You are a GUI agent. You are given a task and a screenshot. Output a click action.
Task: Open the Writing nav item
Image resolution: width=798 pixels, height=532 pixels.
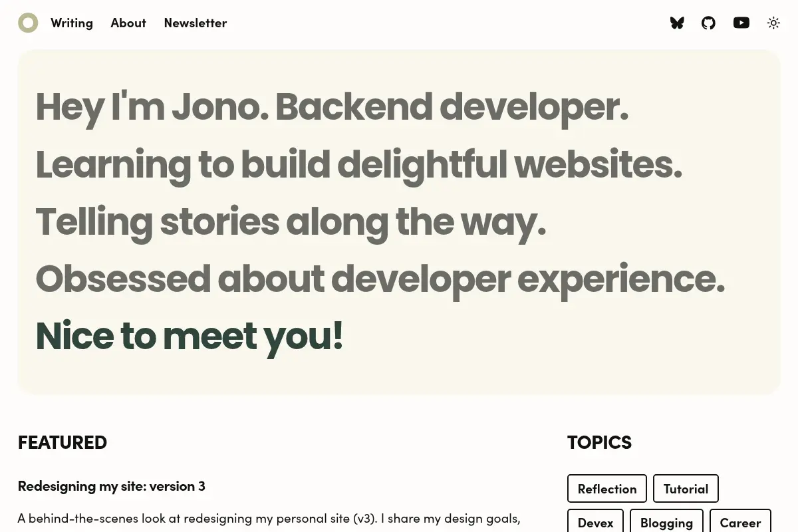(72, 23)
